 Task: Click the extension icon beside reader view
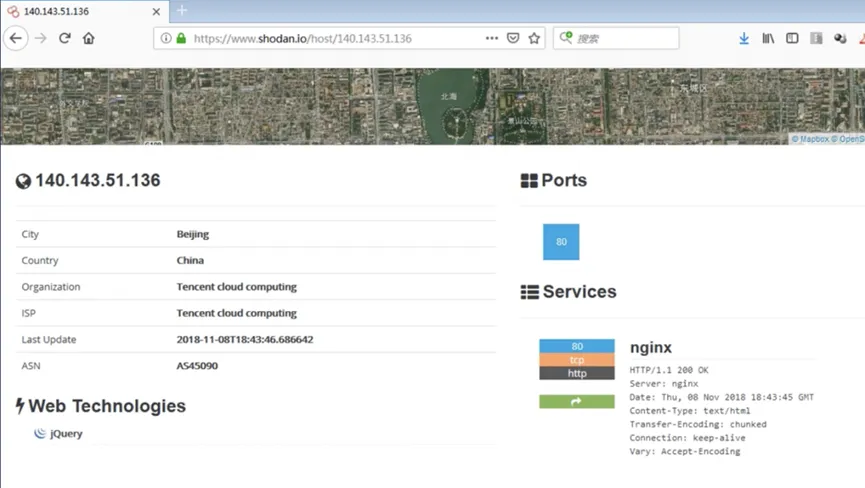pyautogui.click(x=840, y=38)
